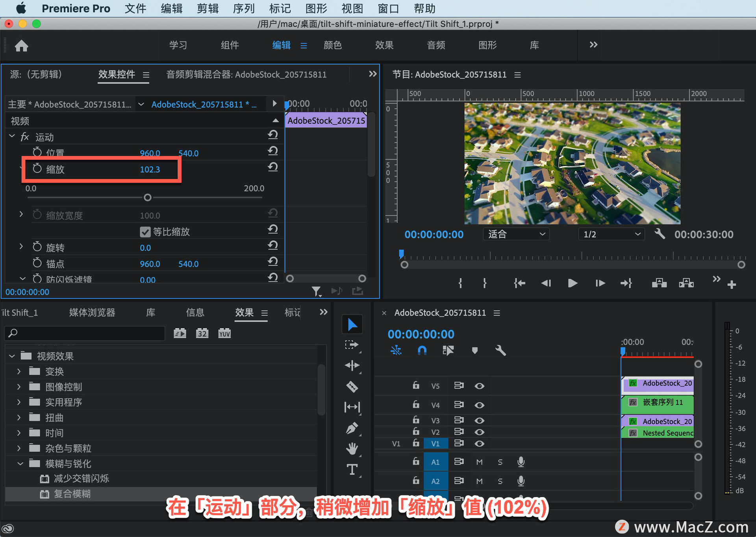Viewport: 756px width, 537px height.
Task: Toggle Scale animation stopwatch
Action: 37,169
